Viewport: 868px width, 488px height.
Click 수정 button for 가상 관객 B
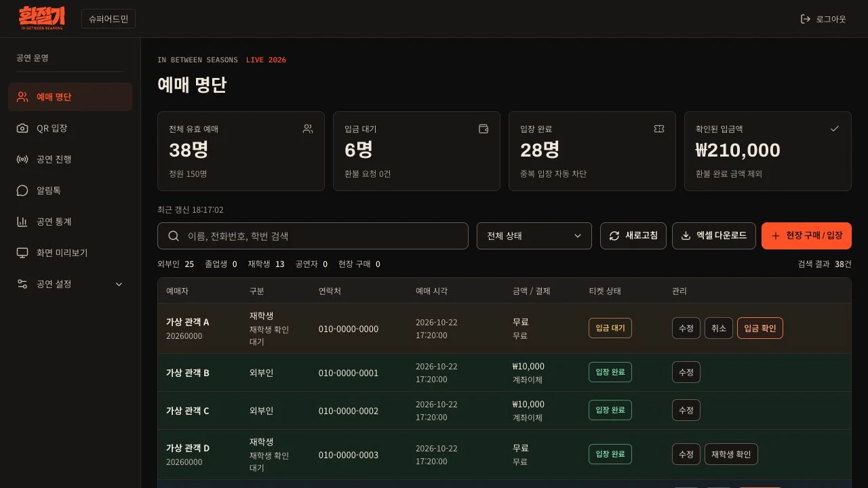tap(686, 372)
